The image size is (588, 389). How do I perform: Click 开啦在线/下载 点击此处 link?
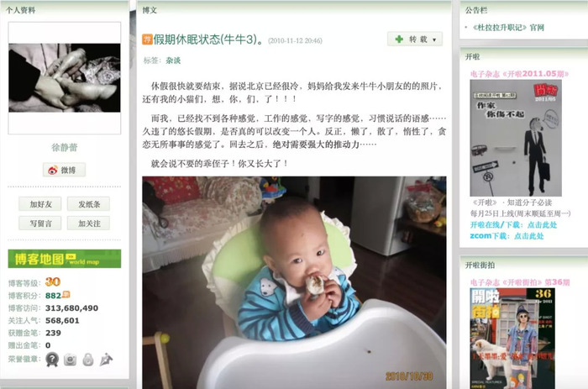click(x=513, y=224)
